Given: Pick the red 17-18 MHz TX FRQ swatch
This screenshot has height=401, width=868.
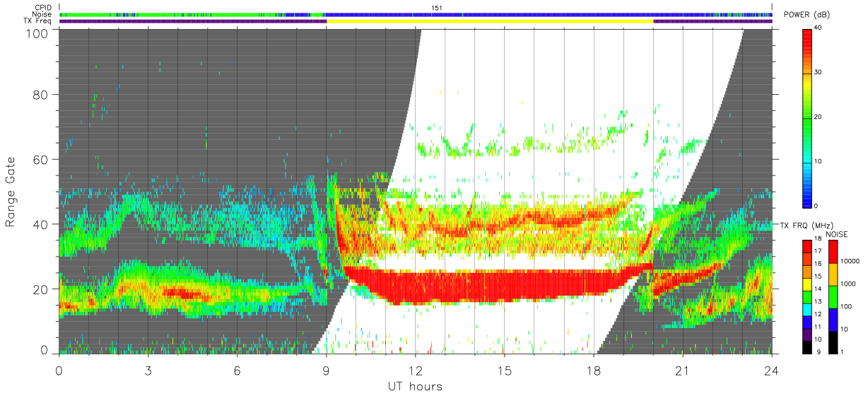Looking at the screenshot, I should click(x=807, y=246).
